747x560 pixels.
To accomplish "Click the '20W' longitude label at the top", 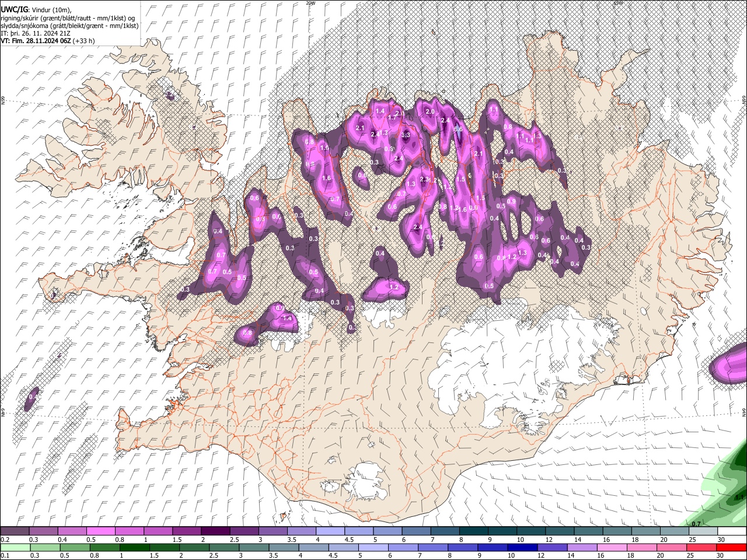I will coord(311,3).
